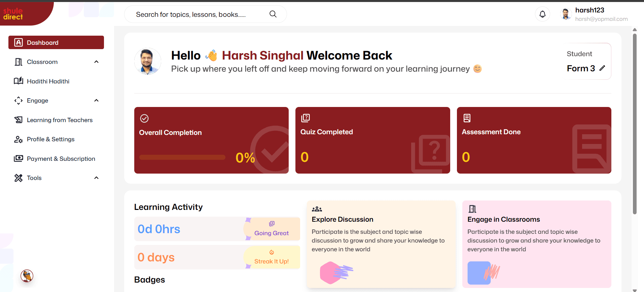Click the Streak It Up! label
Screen dimensions: 644x292
272,261
